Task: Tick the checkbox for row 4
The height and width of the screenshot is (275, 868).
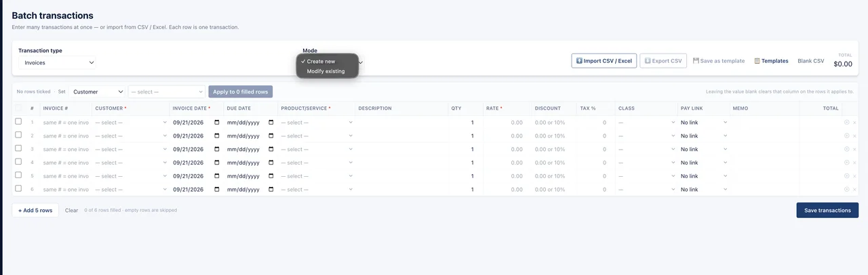Action: 18,161
